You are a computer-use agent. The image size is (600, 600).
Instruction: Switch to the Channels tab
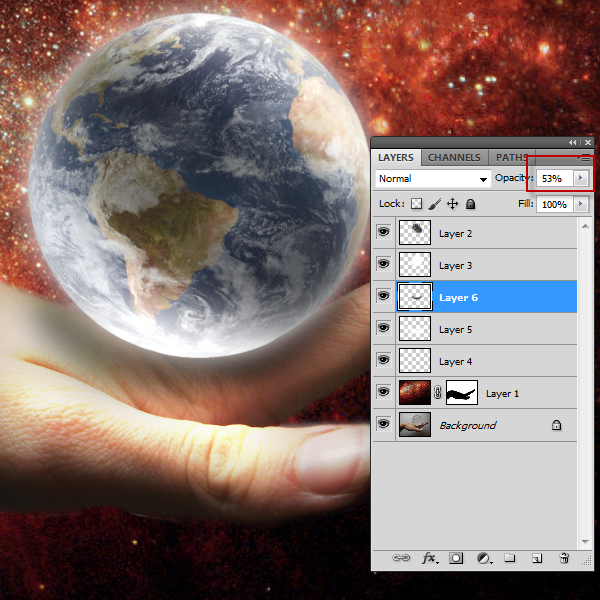click(454, 158)
